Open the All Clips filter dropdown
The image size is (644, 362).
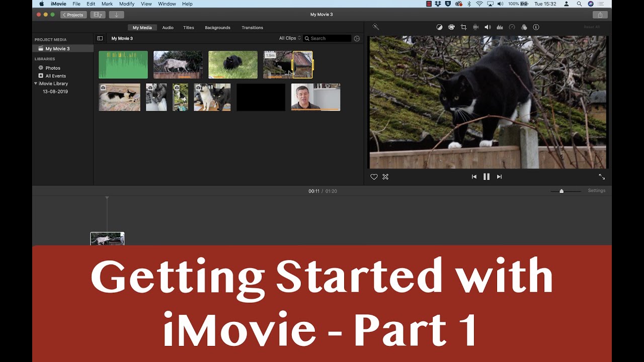coord(290,38)
